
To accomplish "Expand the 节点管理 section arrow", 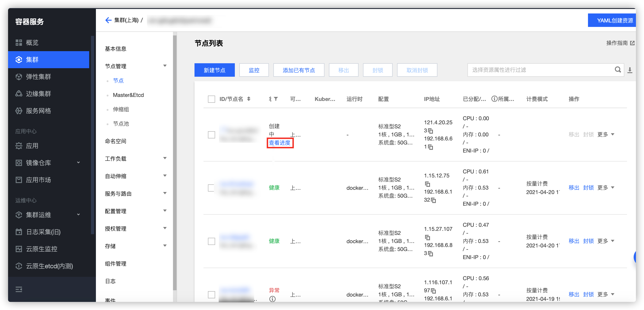I will pos(165,66).
